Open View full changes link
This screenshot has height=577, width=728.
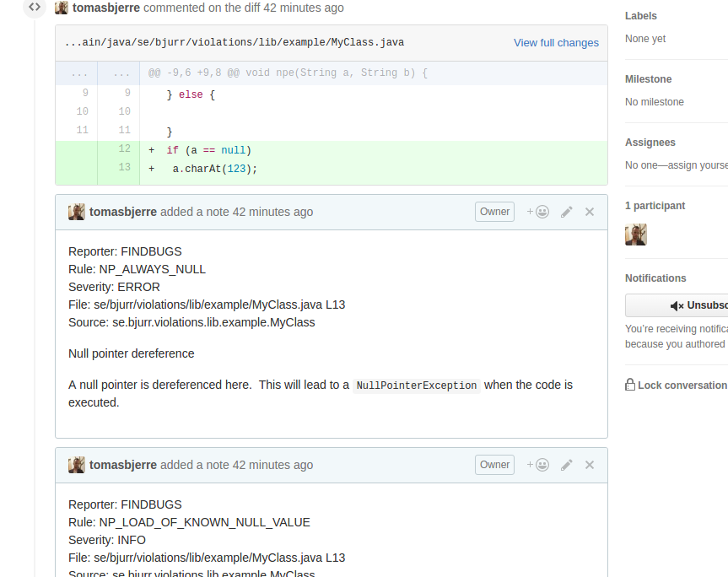pos(556,43)
